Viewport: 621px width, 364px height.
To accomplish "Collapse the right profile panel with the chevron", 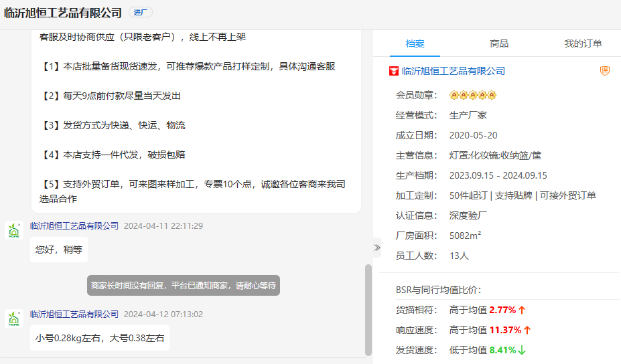I will pyautogui.click(x=376, y=248).
